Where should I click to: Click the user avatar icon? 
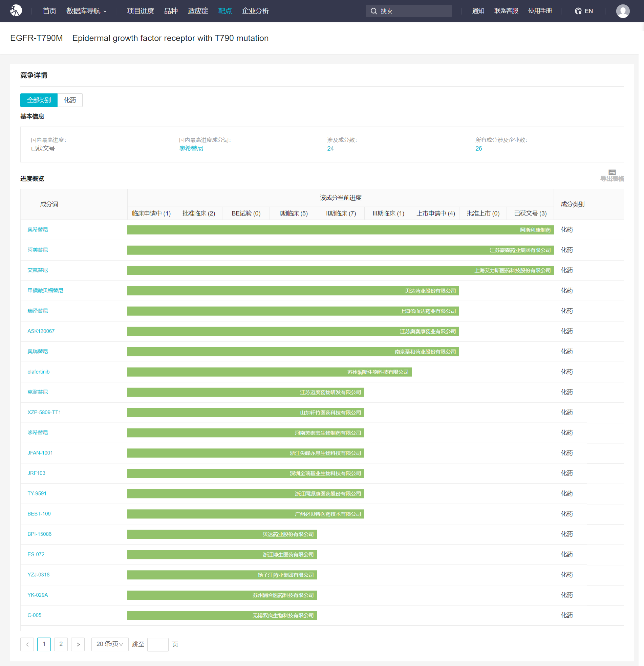[x=622, y=11]
